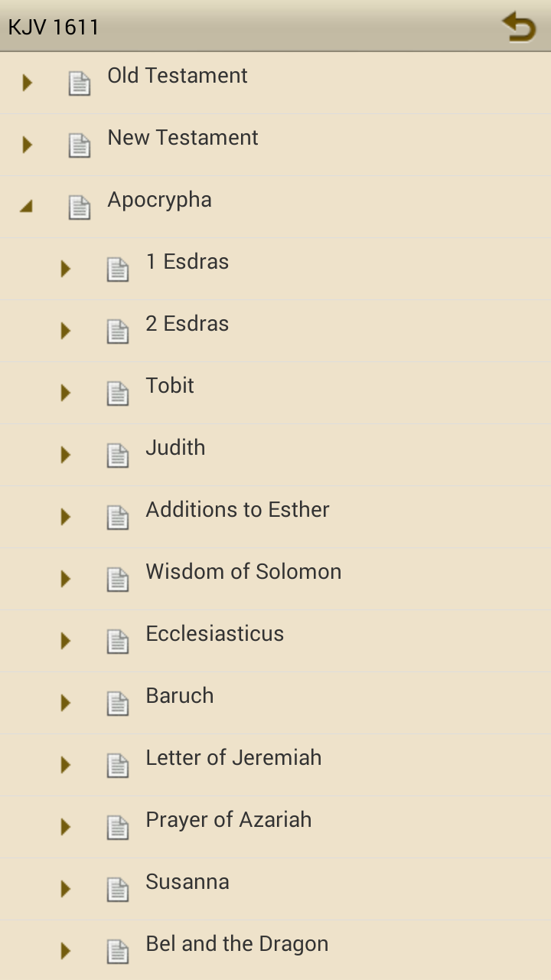
Task: Click the page icon beside Baruch
Action: 118,703
